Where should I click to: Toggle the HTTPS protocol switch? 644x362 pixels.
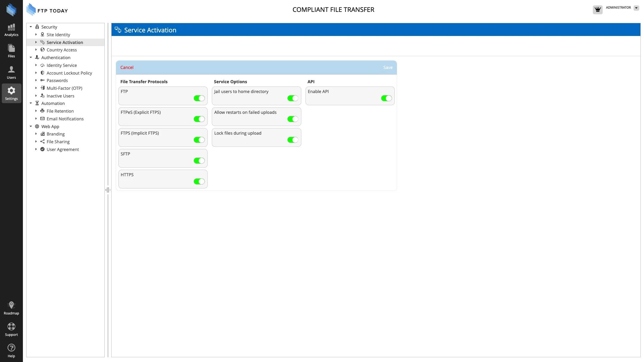pyautogui.click(x=199, y=182)
